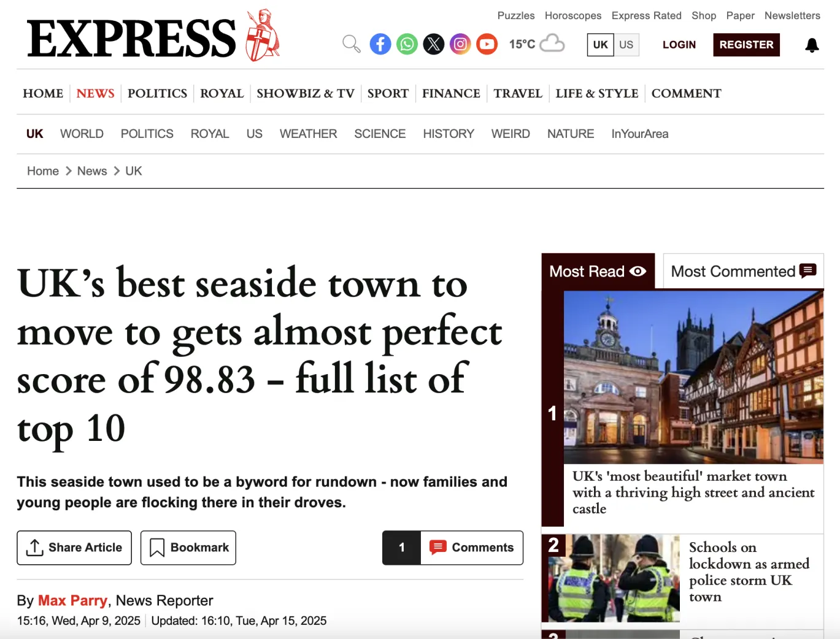Open the Instagram icon in header
840x639 pixels.
[460, 44]
